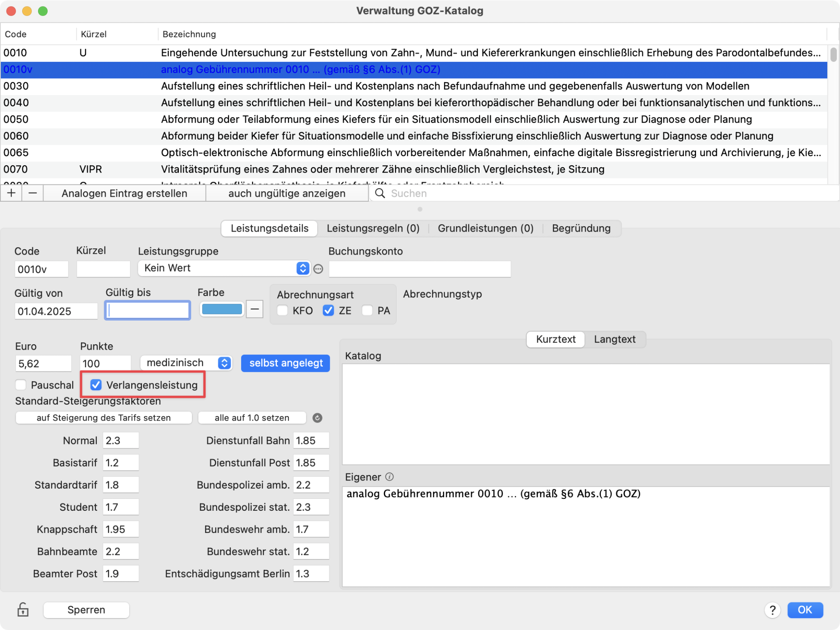Click the Sperren button

click(x=86, y=610)
